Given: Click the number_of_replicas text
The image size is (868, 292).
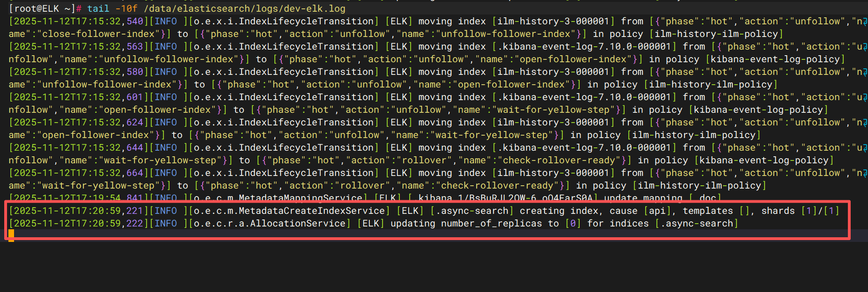Looking at the screenshot, I should point(491,224).
